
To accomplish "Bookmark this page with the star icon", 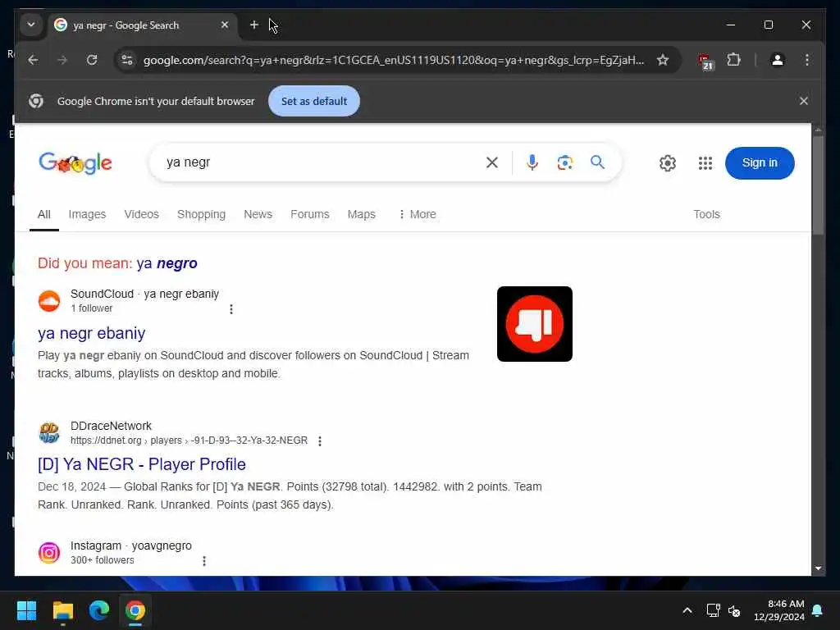I will coord(663,60).
